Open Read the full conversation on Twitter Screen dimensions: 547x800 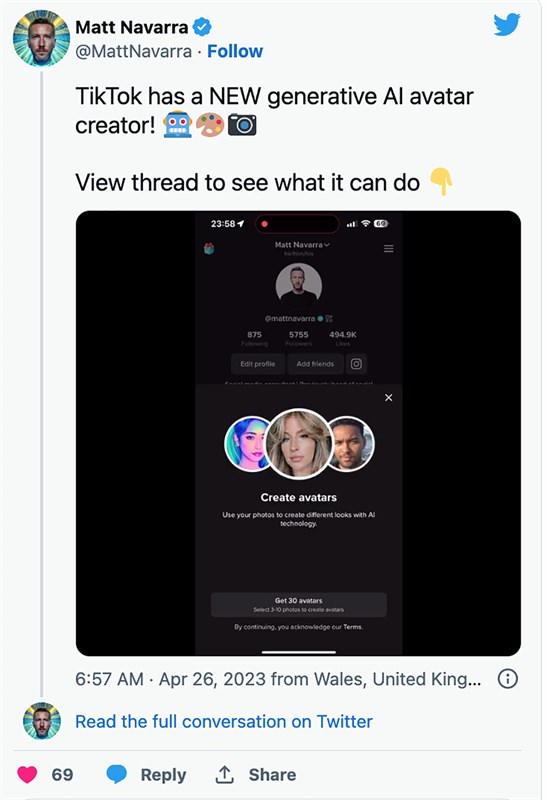coord(224,721)
